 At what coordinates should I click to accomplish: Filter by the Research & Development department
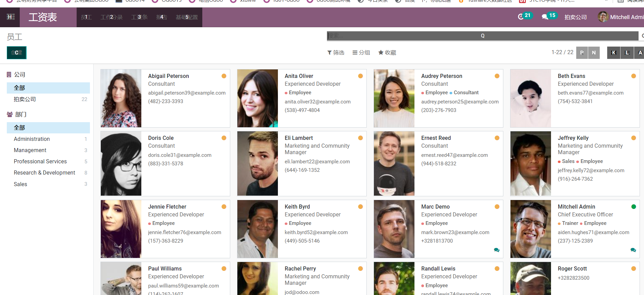tap(48, 173)
